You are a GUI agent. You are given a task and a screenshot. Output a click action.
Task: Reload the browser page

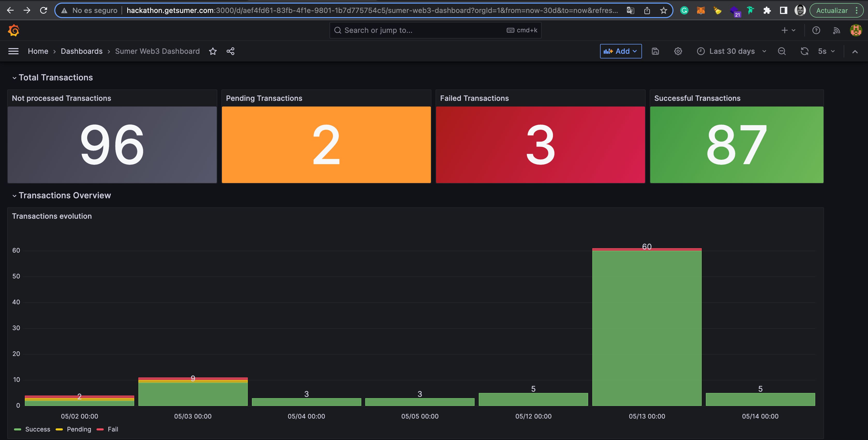(x=43, y=10)
